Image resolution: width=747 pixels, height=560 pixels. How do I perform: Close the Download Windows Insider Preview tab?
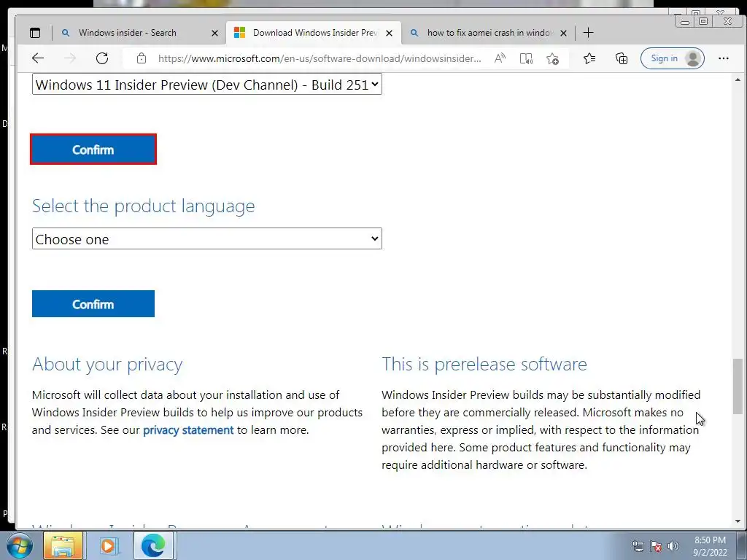[390, 34]
